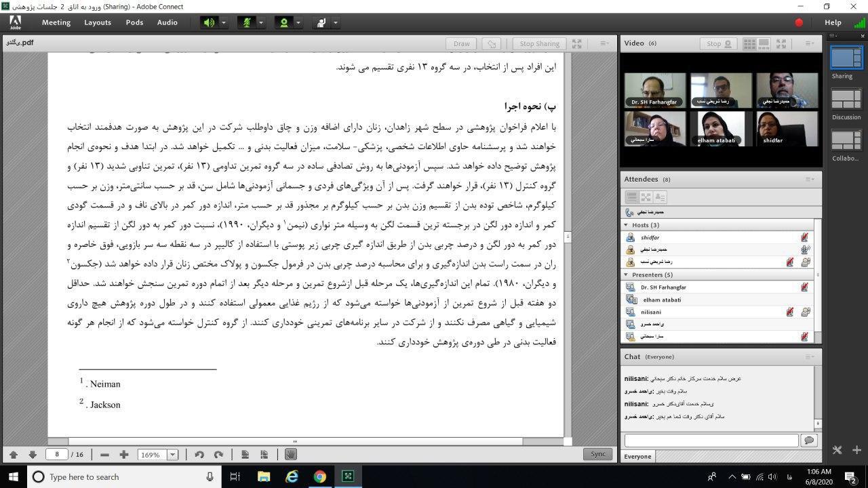This screenshot has width=868, height=488.
Task: Select the Discussion layout thumbnail
Action: pos(846,100)
